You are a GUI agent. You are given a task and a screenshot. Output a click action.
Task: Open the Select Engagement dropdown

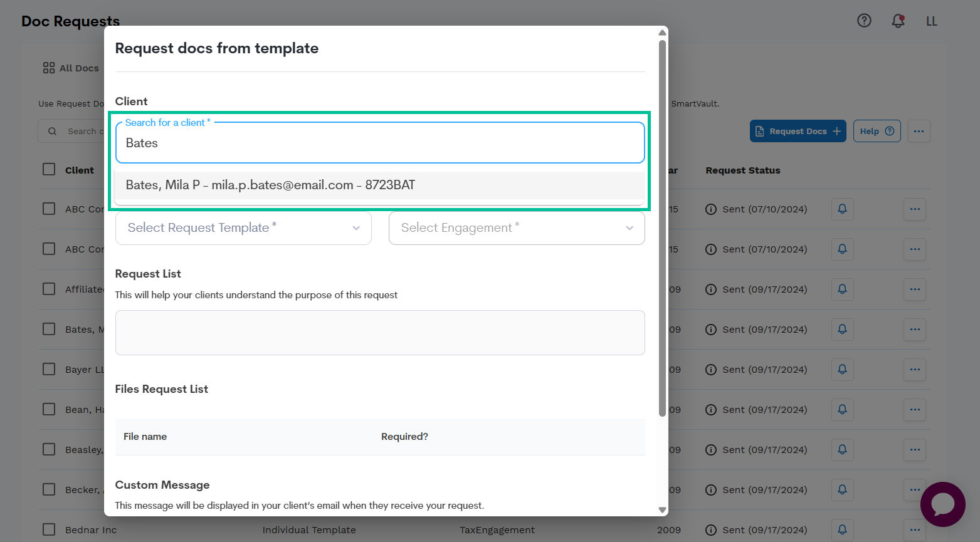click(516, 228)
